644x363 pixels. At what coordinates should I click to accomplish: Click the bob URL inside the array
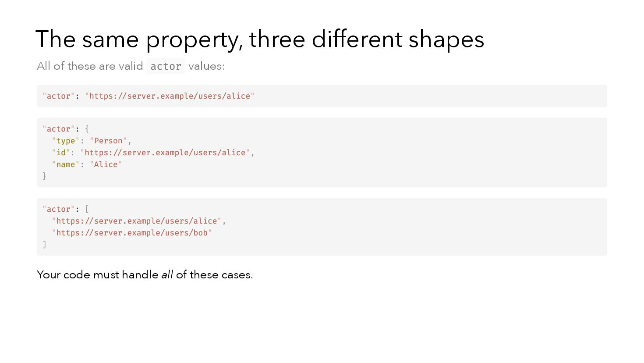132,233
